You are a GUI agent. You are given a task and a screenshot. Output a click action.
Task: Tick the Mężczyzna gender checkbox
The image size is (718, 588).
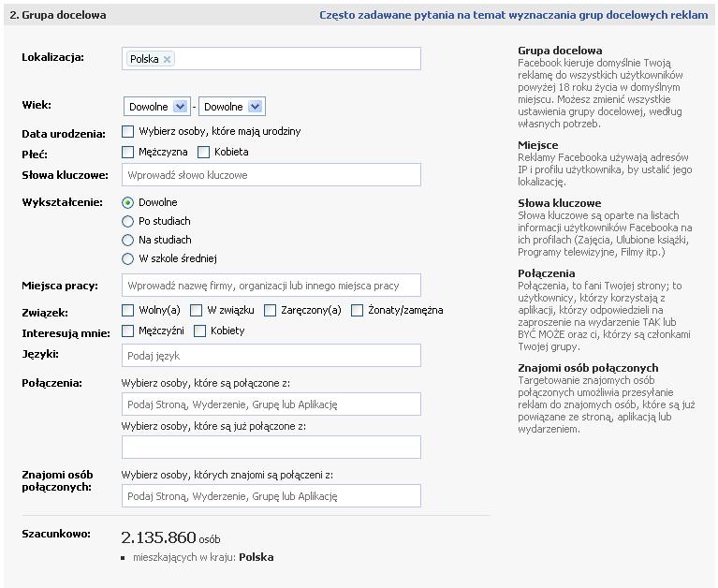(x=127, y=152)
